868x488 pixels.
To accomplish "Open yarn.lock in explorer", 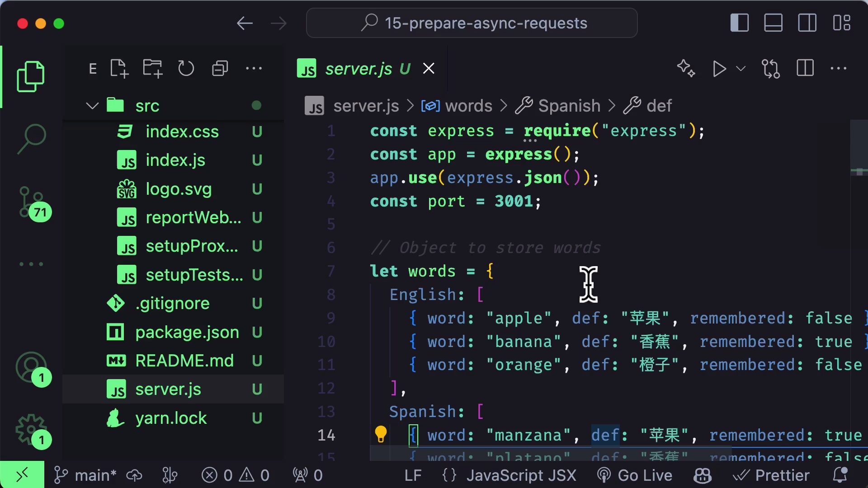I will pyautogui.click(x=173, y=418).
